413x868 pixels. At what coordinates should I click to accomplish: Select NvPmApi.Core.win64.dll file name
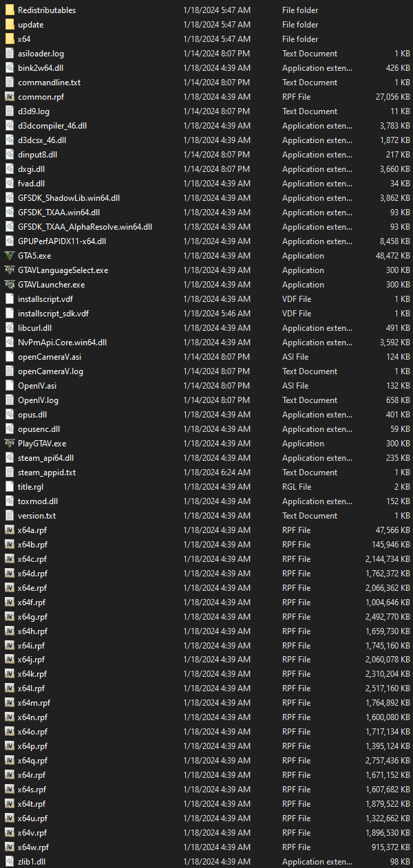point(63,343)
